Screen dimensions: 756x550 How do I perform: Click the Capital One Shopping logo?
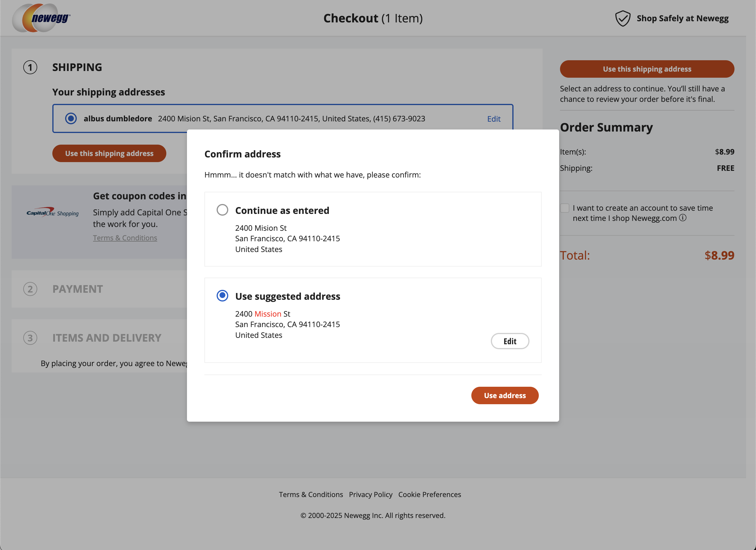53,212
